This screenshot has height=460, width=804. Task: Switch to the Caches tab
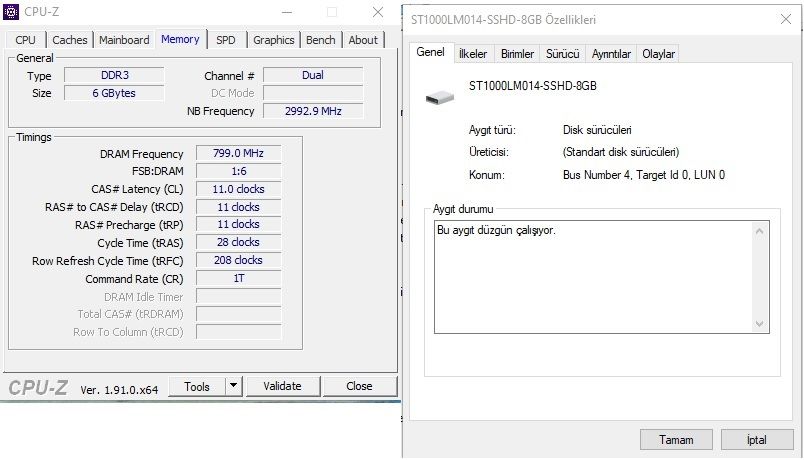[70, 40]
